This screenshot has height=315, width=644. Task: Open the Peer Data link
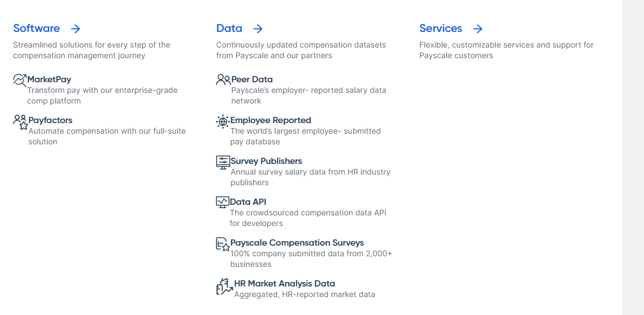(252, 79)
